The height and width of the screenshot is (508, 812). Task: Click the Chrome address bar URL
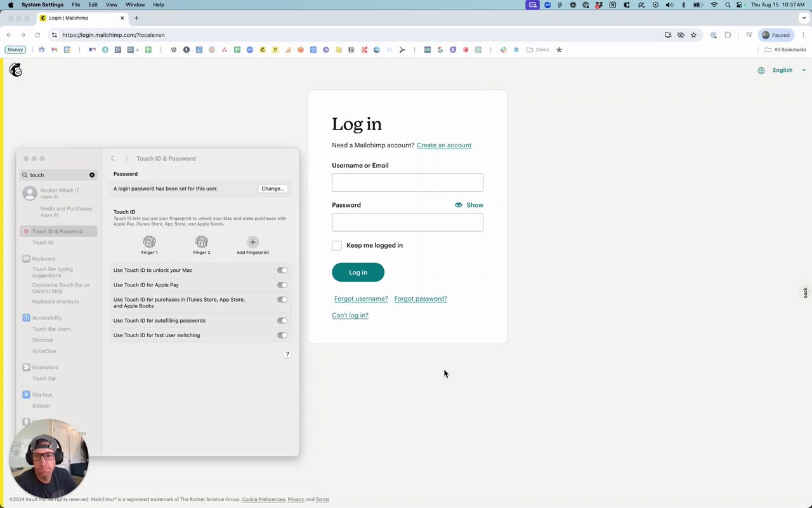[x=113, y=35]
